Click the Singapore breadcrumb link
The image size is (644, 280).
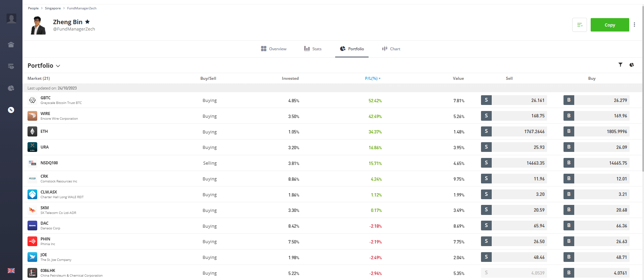click(x=53, y=8)
